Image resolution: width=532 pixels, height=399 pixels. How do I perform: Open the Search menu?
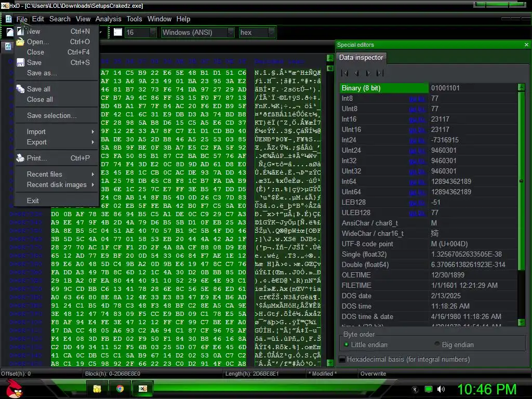(60, 19)
